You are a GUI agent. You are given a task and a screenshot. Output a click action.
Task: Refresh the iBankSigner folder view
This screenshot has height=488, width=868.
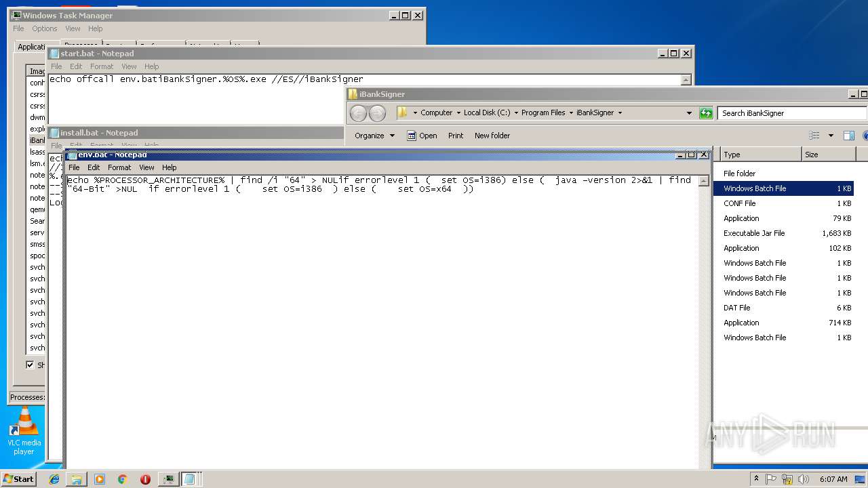click(706, 113)
